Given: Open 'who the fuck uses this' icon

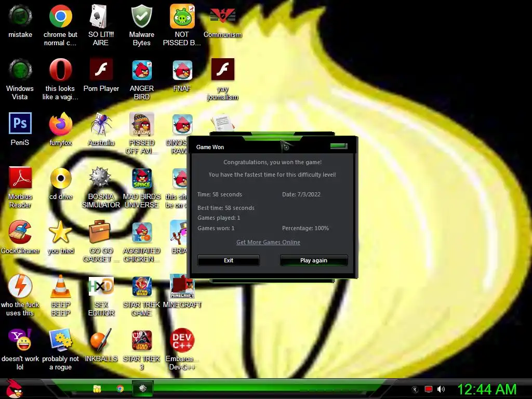Looking at the screenshot, I should click(x=20, y=286).
